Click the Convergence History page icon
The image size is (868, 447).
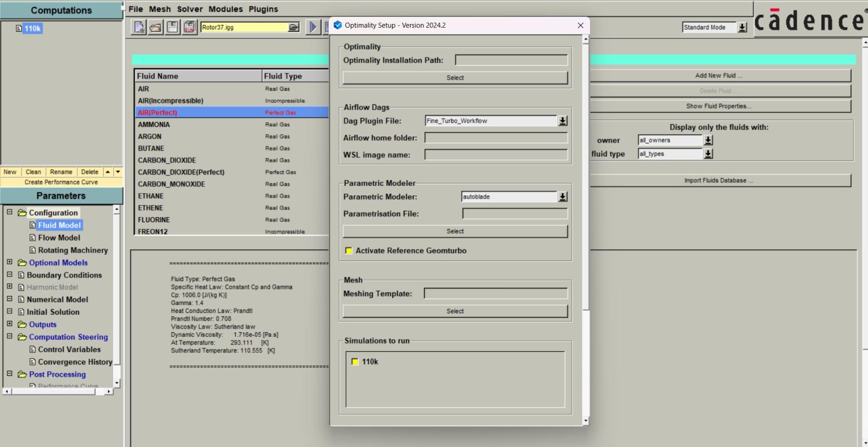coord(32,362)
